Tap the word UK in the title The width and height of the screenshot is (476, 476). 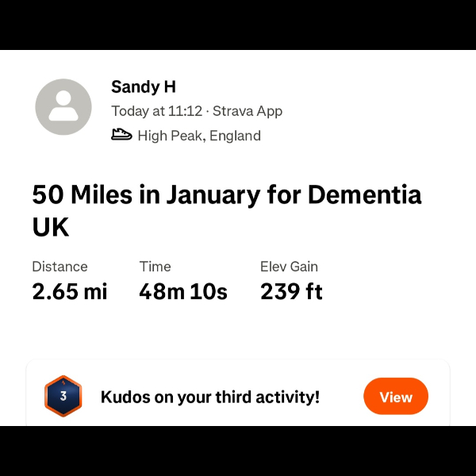[x=51, y=228]
